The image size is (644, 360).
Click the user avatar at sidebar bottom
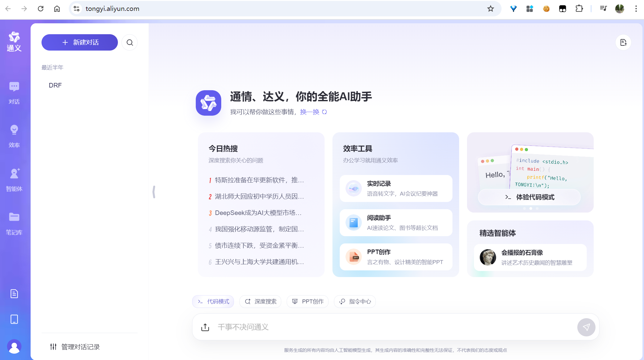(x=14, y=346)
